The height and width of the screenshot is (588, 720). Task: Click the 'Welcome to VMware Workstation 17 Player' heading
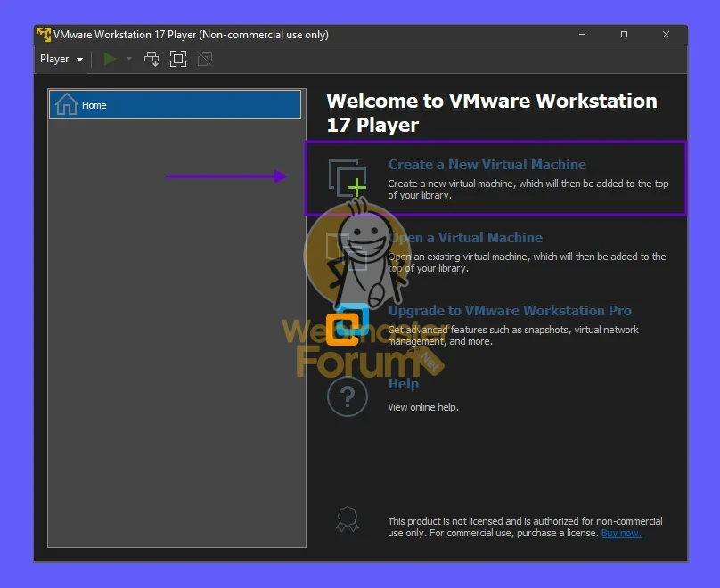click(491, 112)
